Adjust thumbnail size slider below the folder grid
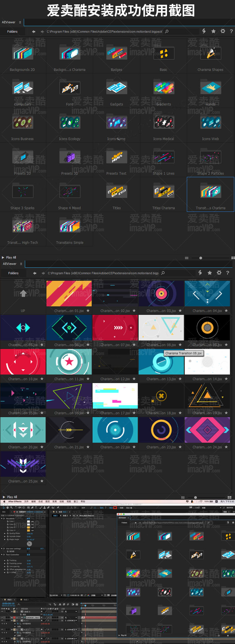 [201, 258]
